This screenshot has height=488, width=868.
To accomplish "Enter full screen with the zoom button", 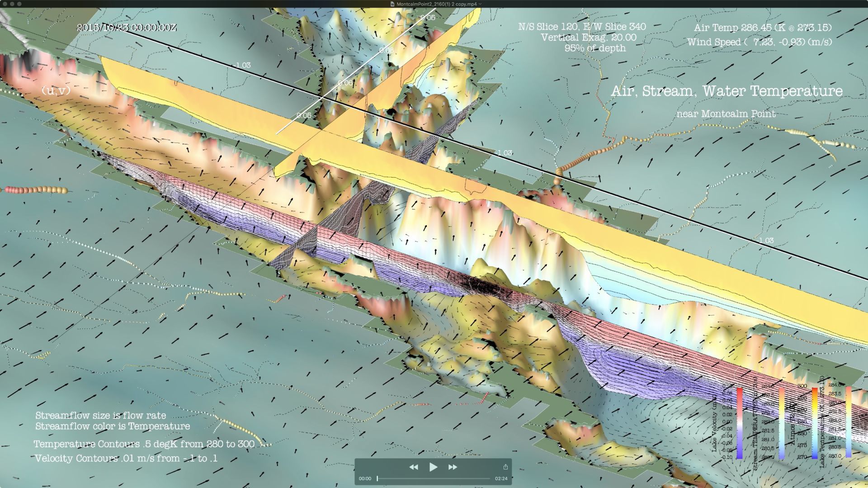I will point(19,4).
